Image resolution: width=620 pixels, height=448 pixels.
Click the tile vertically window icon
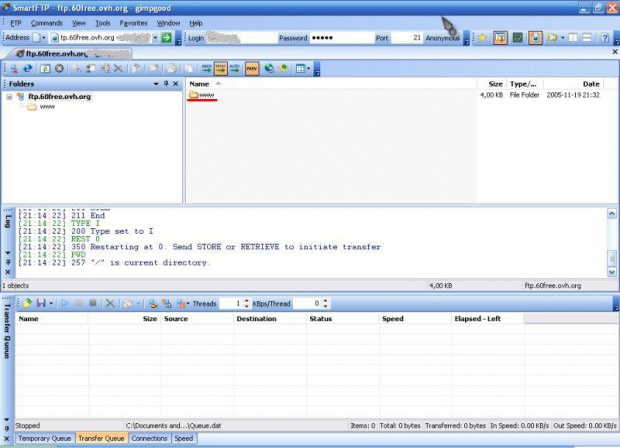(x=573, y=38)
